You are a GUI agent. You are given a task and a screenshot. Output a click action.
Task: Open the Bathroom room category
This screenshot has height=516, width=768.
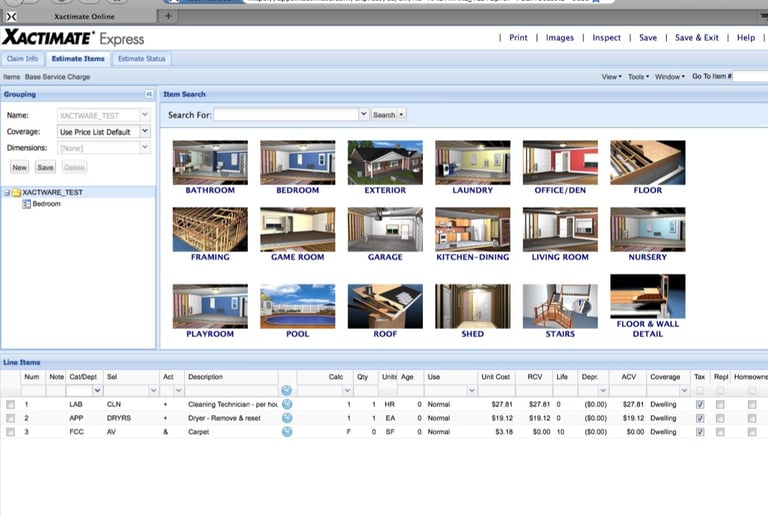point(210,162)
